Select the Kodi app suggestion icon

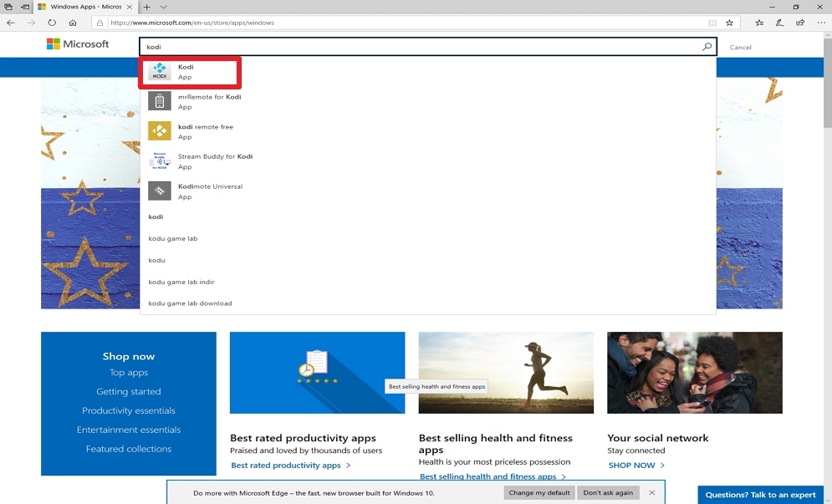point(159,72)
